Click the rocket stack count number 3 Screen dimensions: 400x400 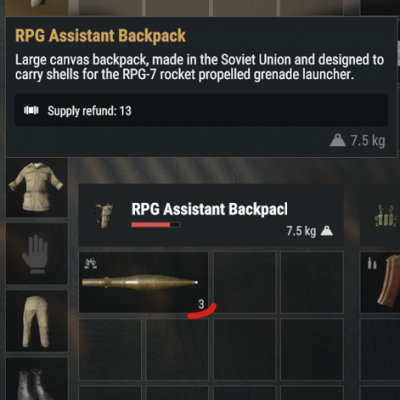coord(201,304)
